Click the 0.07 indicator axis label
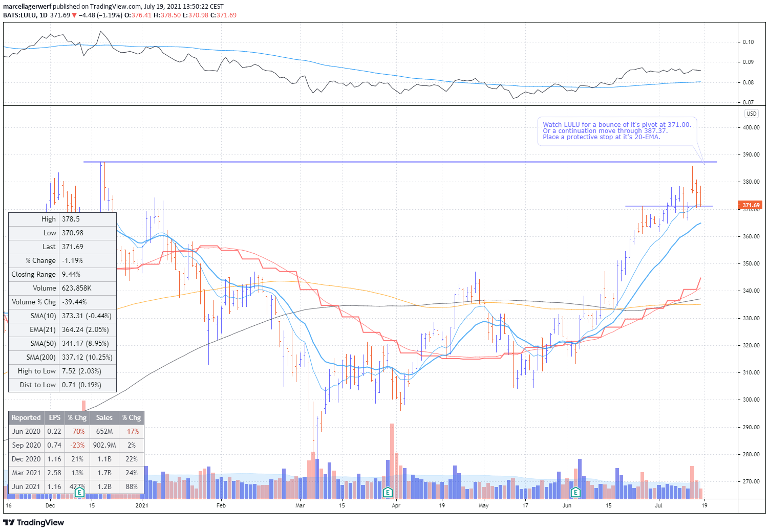 tap(748, 102)
